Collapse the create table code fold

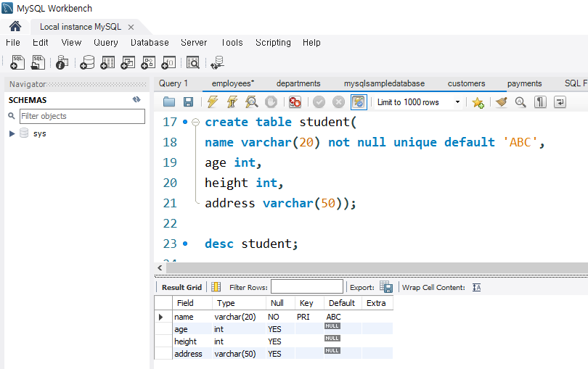click(195, 122)
